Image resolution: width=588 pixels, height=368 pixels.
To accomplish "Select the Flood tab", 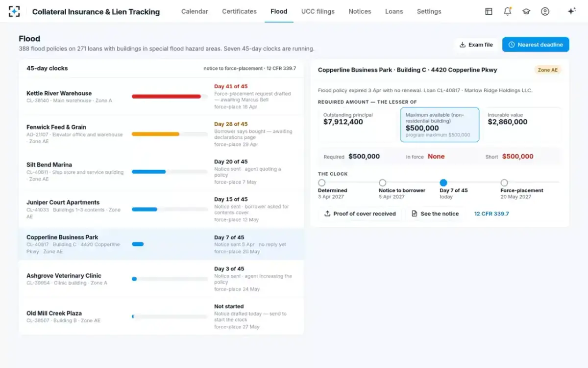I will 279,11.
